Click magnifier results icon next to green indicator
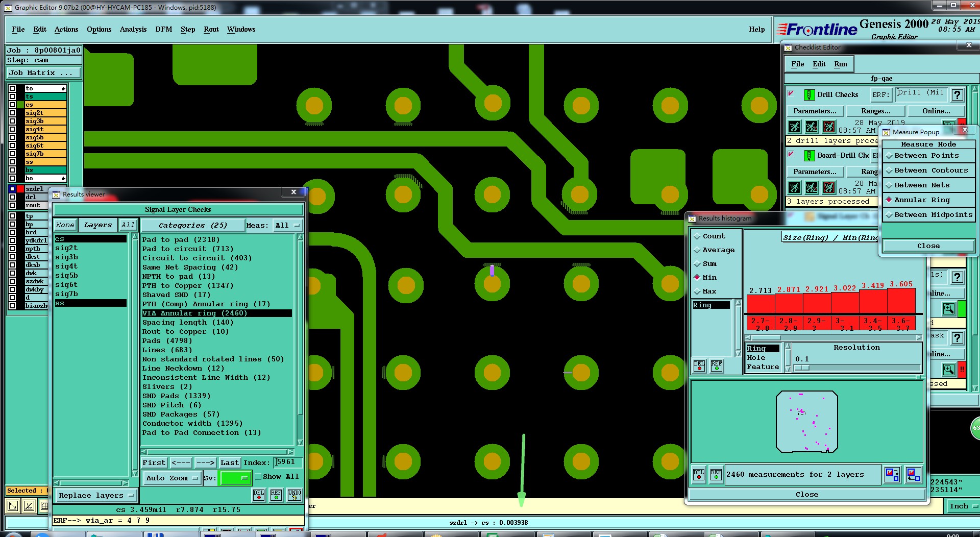The height and width of the screenshot is (537, 980). tap(948, 308)
